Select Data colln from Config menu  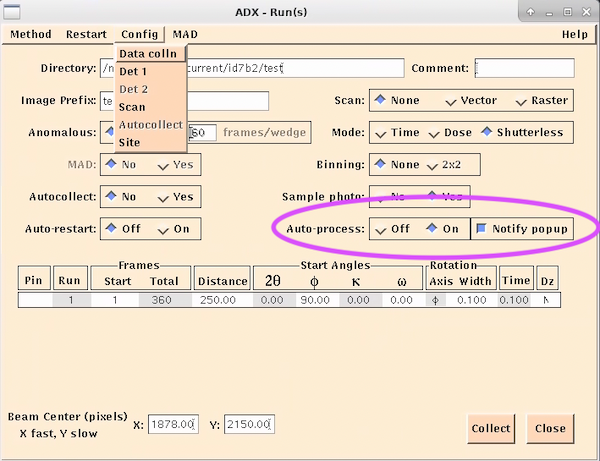tap(147, 54)
